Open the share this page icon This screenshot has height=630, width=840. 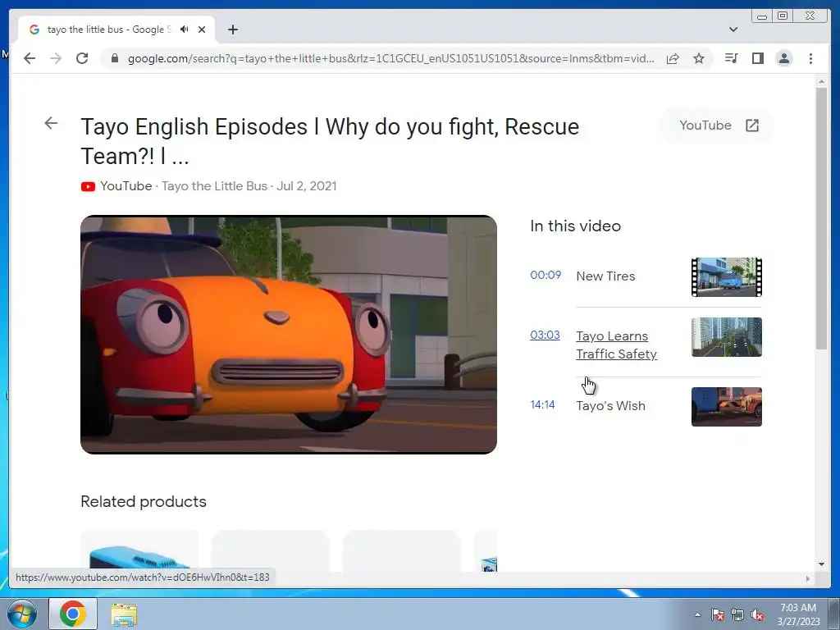coord(673,58)
